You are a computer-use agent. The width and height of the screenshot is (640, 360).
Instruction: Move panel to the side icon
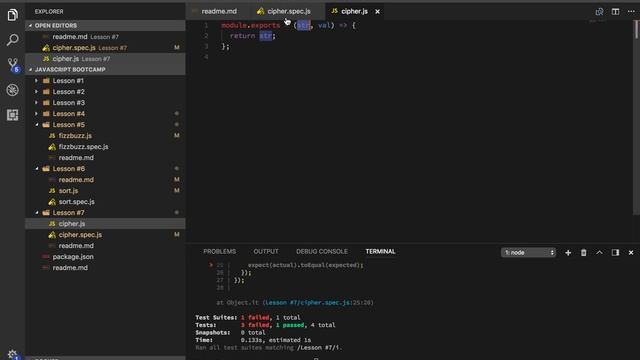615,253
